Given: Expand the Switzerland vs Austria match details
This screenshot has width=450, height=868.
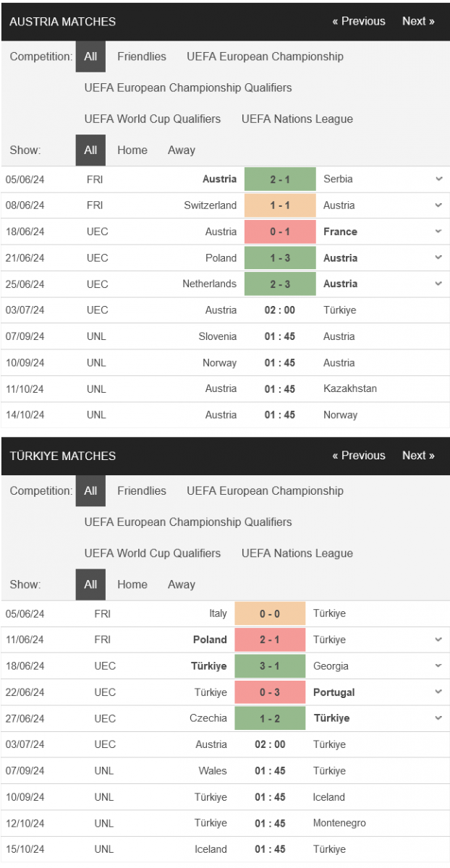Looking at the screenshot, I should [438, 205].
